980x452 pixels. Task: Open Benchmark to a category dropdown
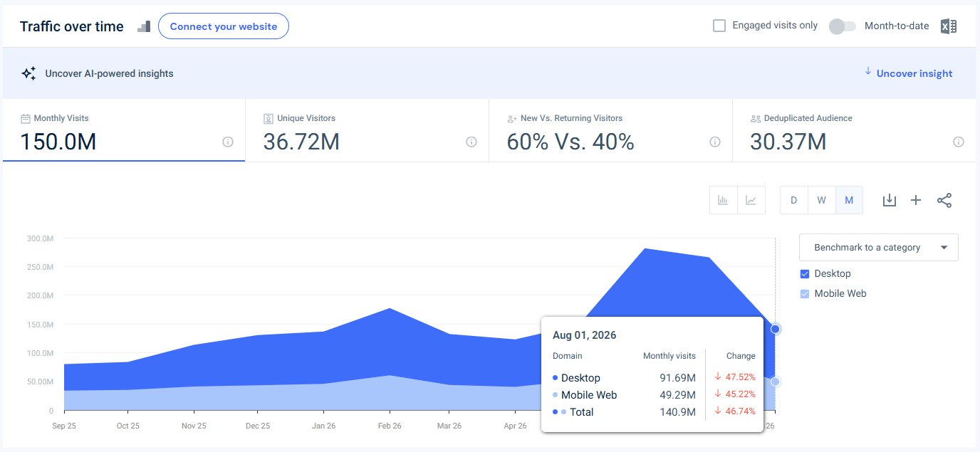click(x=879, y=248)
